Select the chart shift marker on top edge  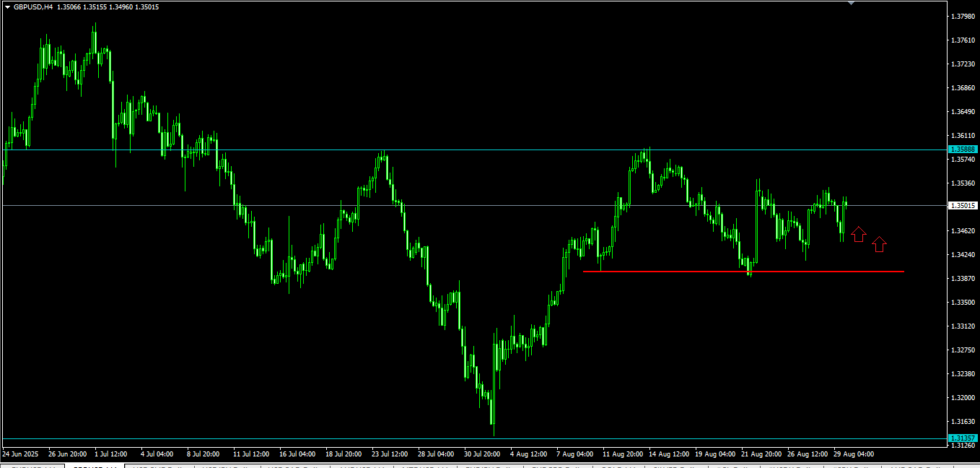click(x=851, y=3)
